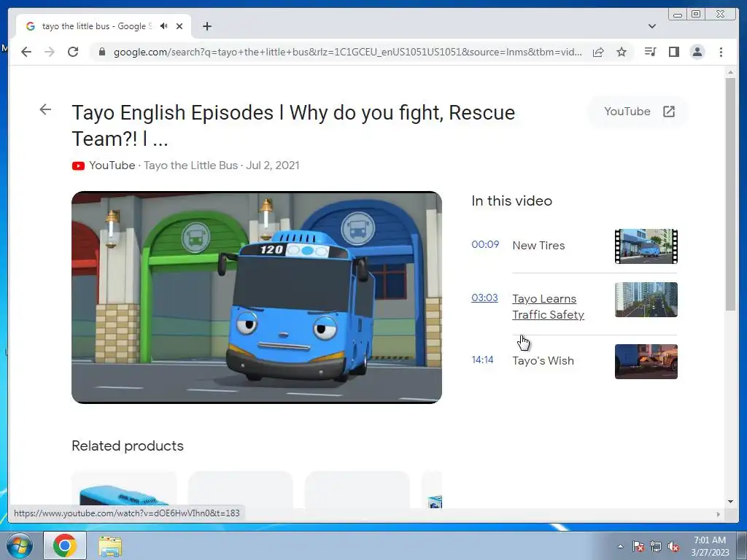Open Windows Explorer from the taskbar
This screenshot has width=747, height=560.
tap(110, 546)
